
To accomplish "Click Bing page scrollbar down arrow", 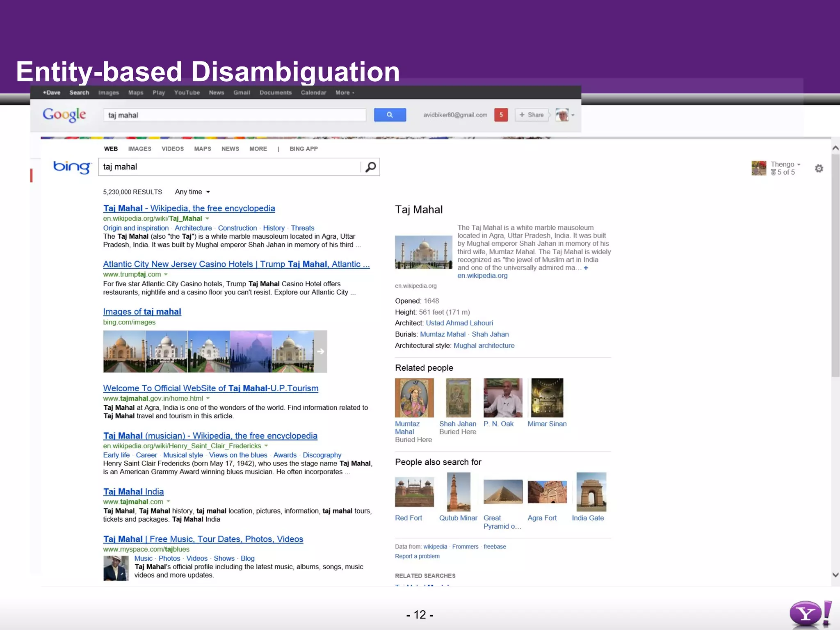I will [835, 575].
